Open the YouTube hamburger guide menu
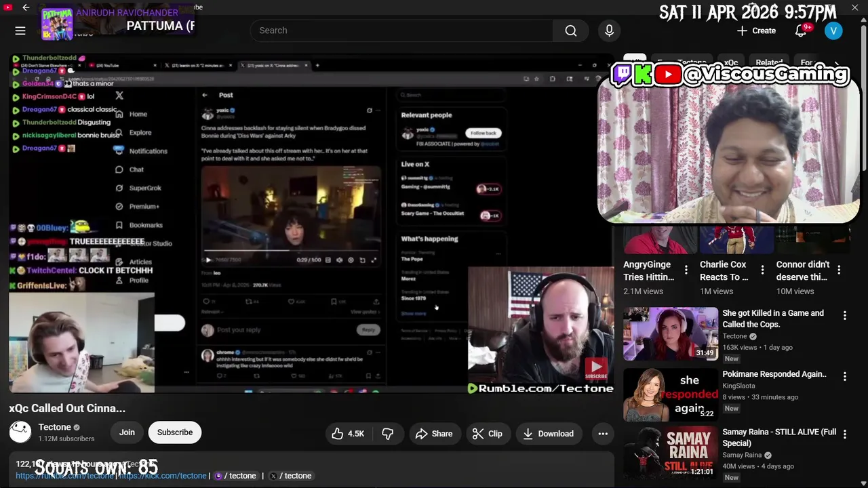This screenshot has height=488, width=868. (x=20, y=30)
